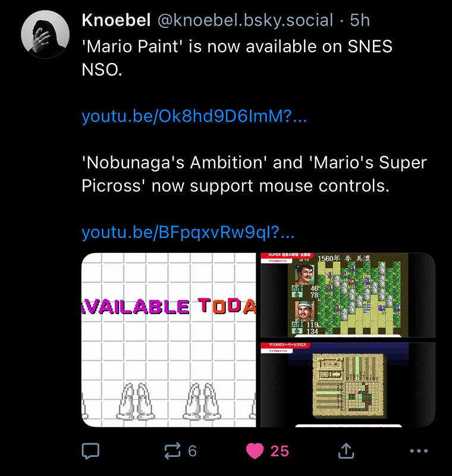Click the repost count of 6
Viewport: 452px width, 476px height.
click(x=192, y=451)
